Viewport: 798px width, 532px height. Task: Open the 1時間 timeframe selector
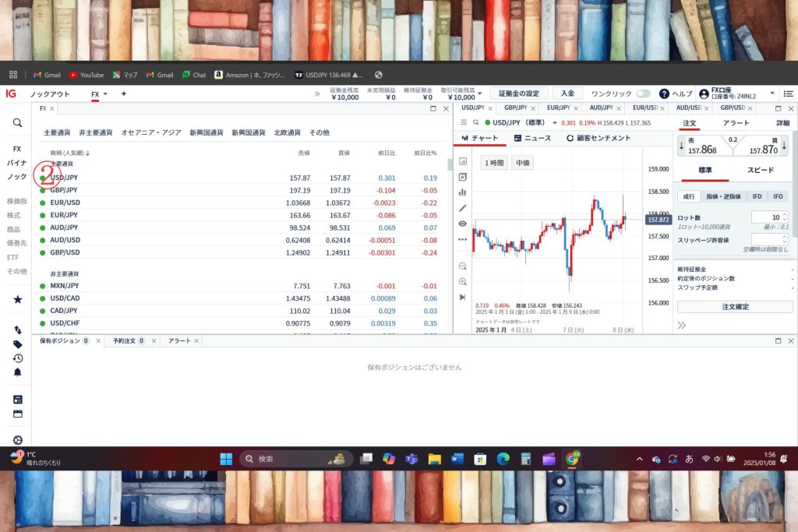tap(494, 163)
